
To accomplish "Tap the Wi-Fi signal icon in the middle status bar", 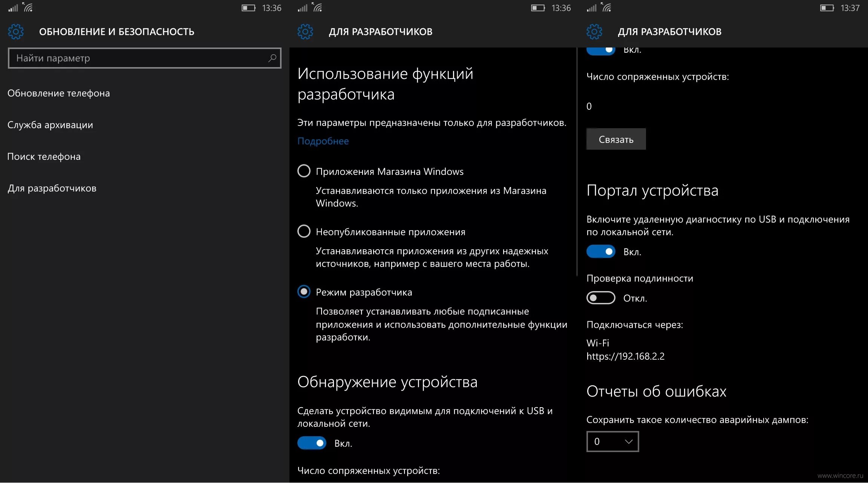I will tap(317, 7).
